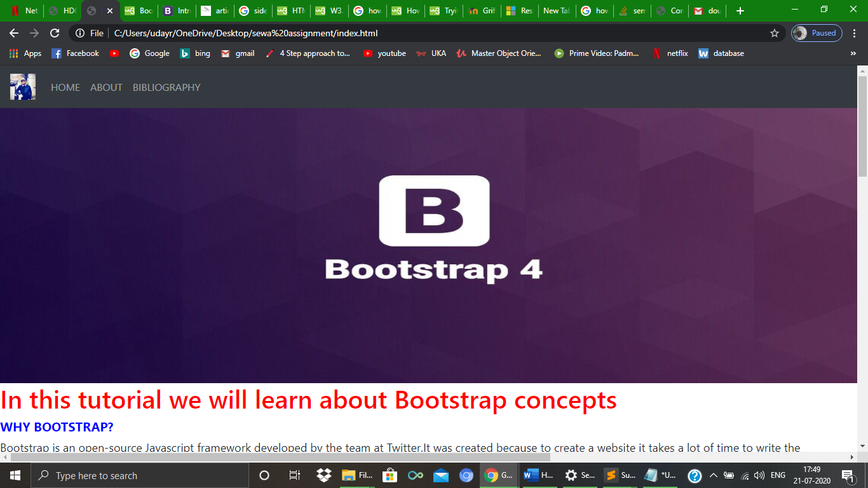The height and width of the screenshot is (488, 868).
Task: Switch to the Bootstrap Intro tab
Action: (x=177, y=11)
